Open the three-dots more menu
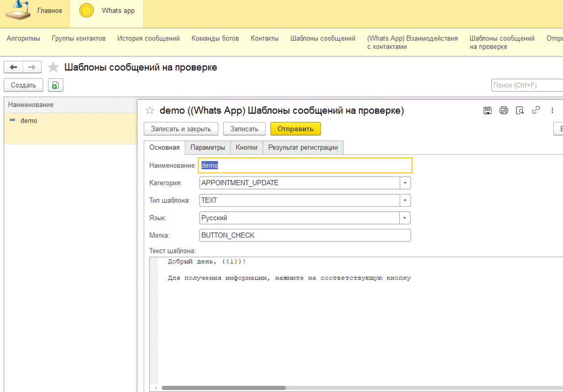 552,110
